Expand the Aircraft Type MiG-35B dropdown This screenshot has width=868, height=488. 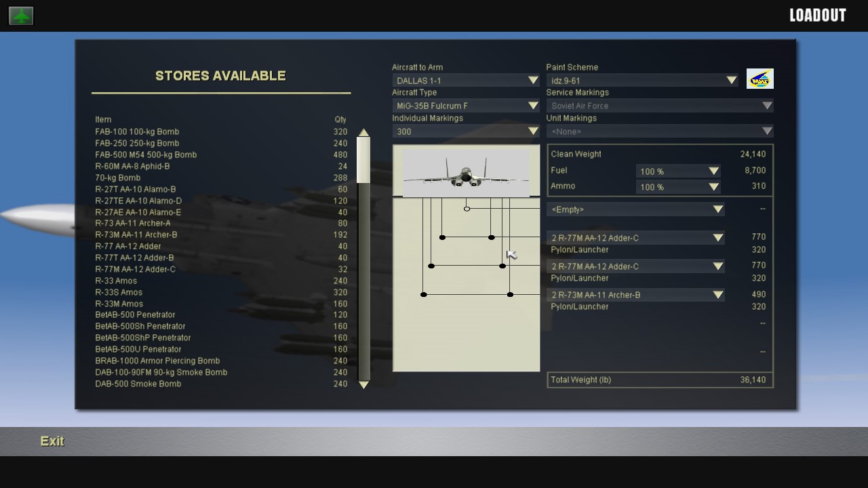click(x=466, y=106)
